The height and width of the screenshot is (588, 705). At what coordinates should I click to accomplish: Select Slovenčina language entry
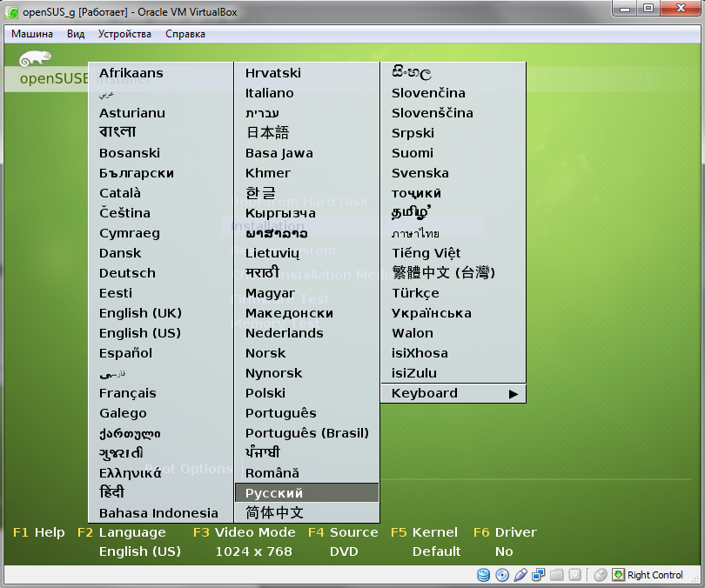pos(453,93)
